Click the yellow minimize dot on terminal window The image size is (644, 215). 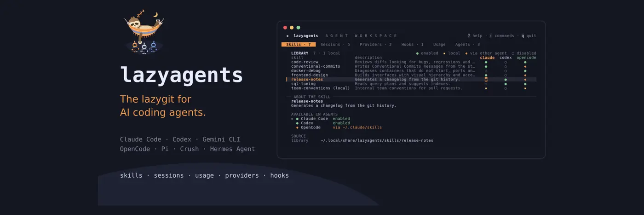point(292,28)
